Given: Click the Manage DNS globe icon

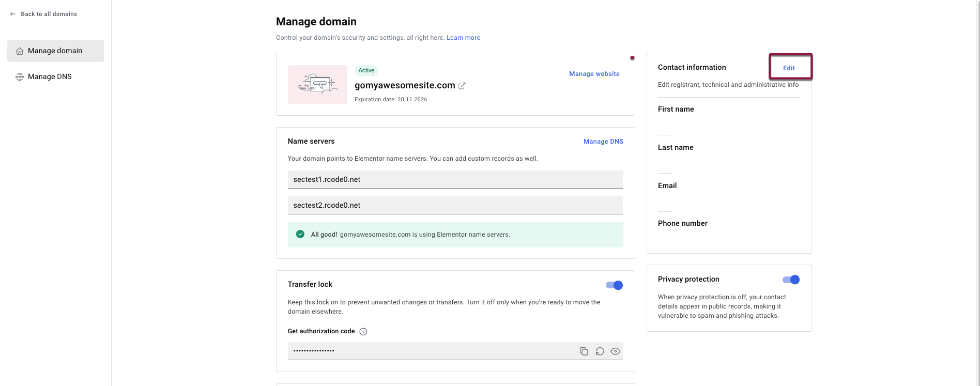Looking at the screenshot, I should [20, 77].
